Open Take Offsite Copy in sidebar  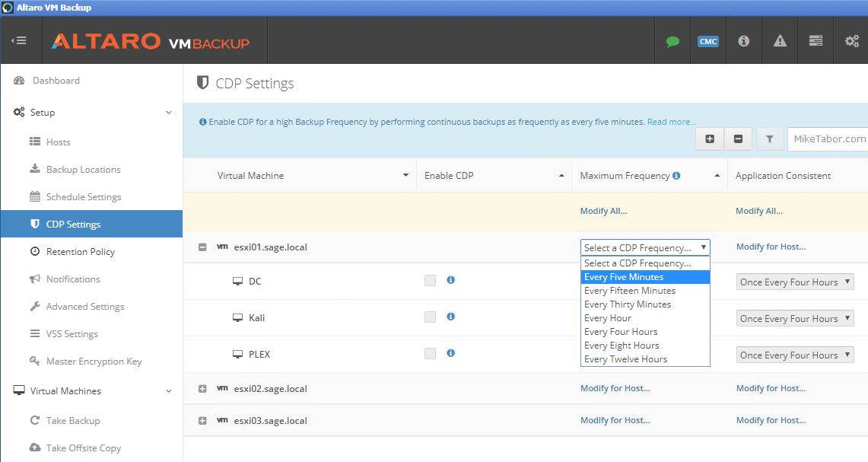tap(83, 448)
